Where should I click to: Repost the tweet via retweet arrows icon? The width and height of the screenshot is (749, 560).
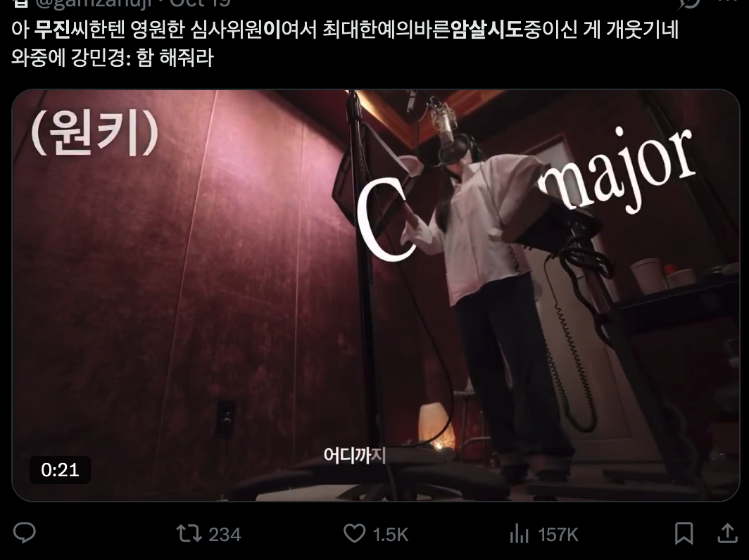(189, 533)
